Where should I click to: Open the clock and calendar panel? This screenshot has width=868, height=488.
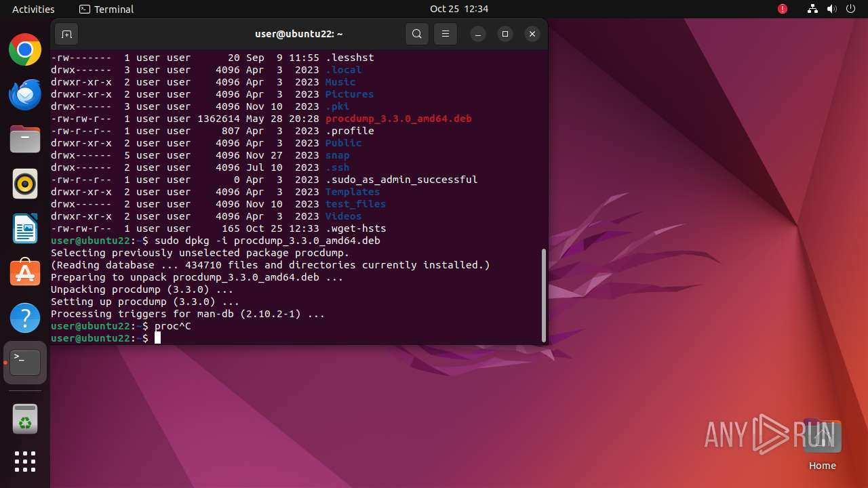[459, 9]
